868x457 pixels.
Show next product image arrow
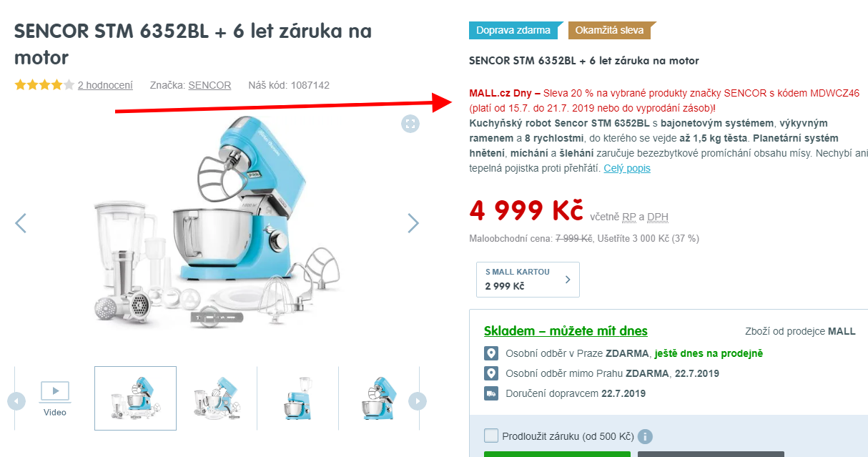tap(413, 223)
